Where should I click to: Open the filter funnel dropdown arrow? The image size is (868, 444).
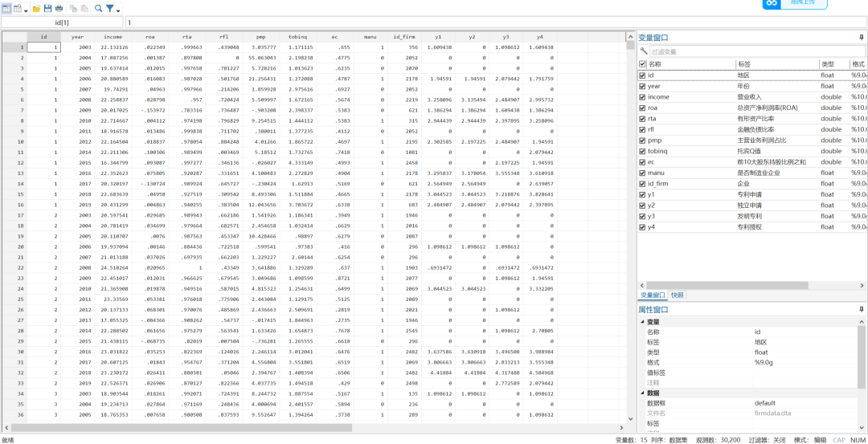pyautogui.click(x=120, y=10)
